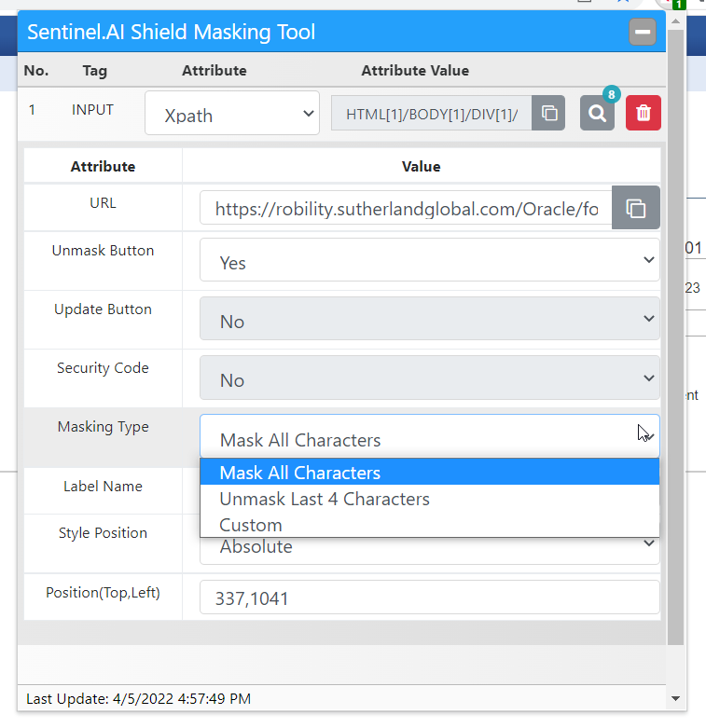Click the Position(Top,Left) input field
Screen dimensions: 706x728
pos(429,598)
